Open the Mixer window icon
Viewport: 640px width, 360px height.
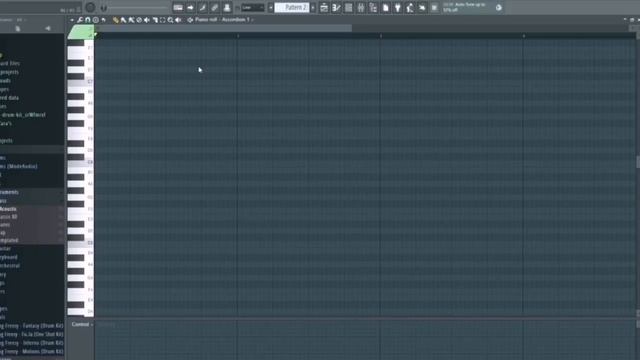point(361,7)
